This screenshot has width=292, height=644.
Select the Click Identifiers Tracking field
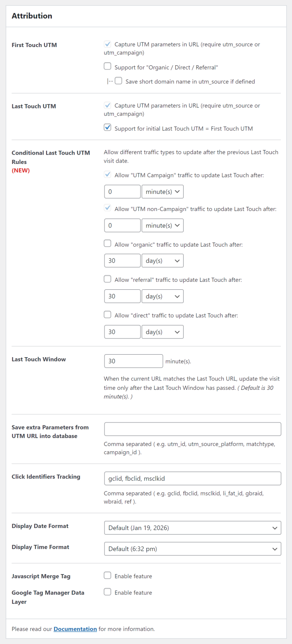pos(193,478)
